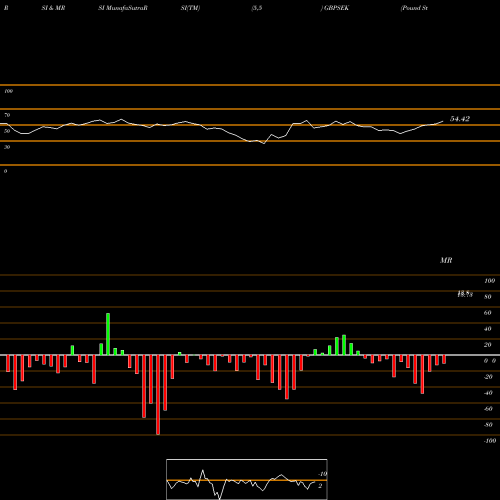Click the -80 label on the MR axis
The width and height of the screenshot is (500, 500).
pos(488,425)
